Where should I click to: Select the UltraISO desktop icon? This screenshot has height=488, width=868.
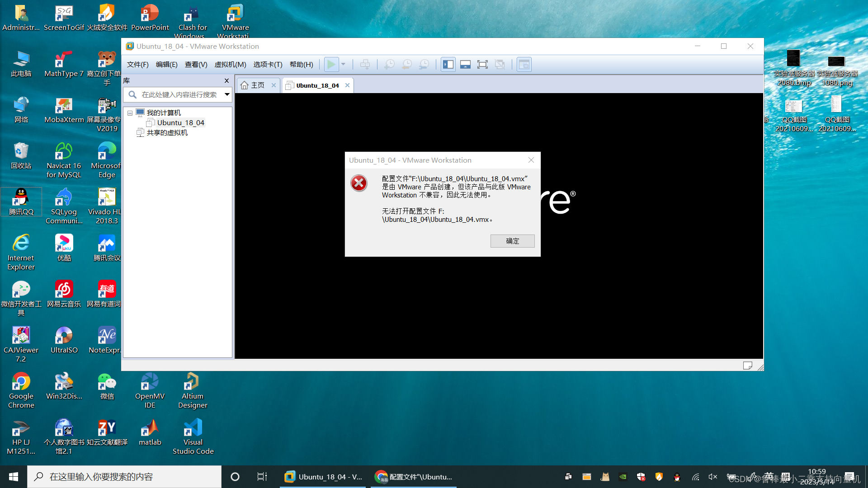64,341
